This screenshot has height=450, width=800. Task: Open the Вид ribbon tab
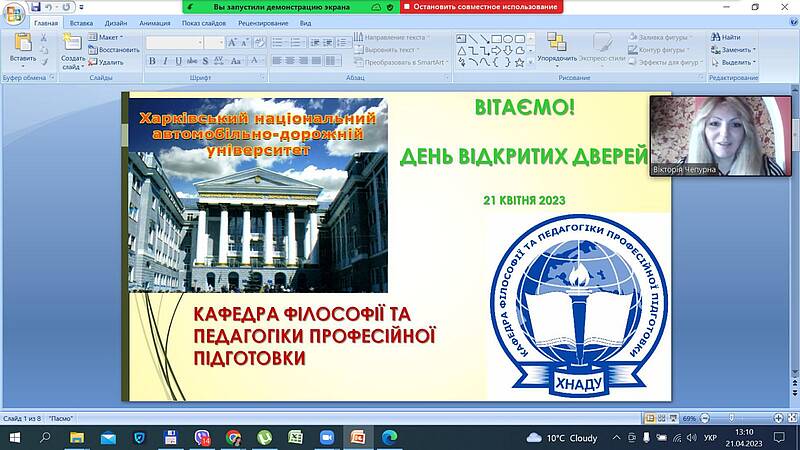305,23
